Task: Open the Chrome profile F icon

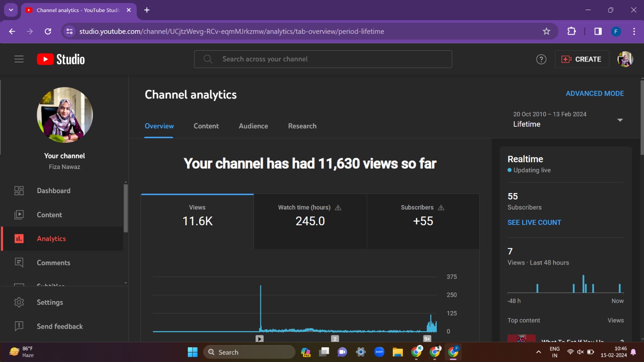Action: click(616, 31)
